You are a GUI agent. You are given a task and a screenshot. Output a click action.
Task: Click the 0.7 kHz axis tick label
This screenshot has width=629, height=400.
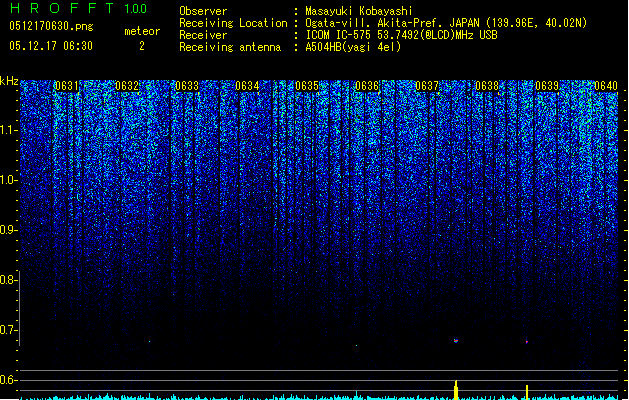8,330
